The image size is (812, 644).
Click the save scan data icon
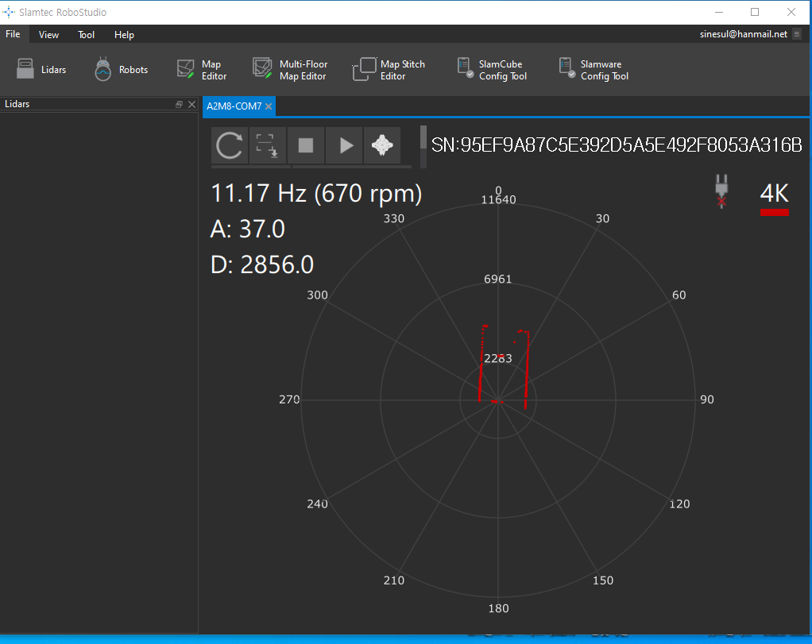click(x=268, y=145)
